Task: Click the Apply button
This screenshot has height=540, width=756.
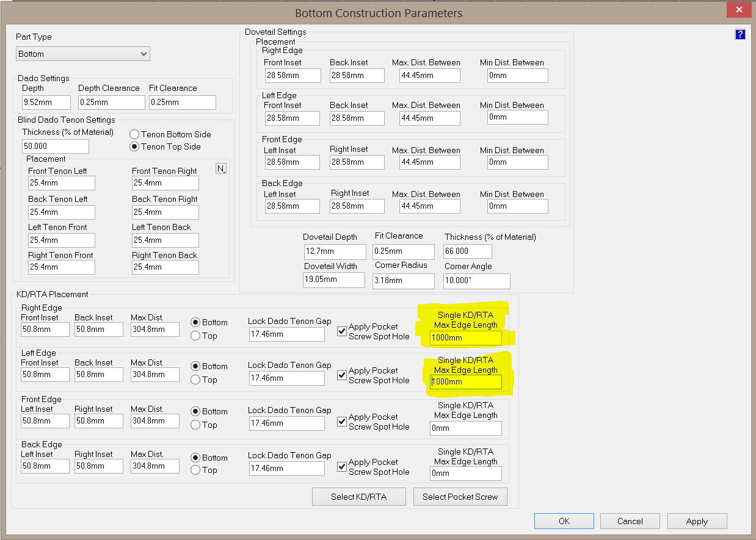Action: 697,521
